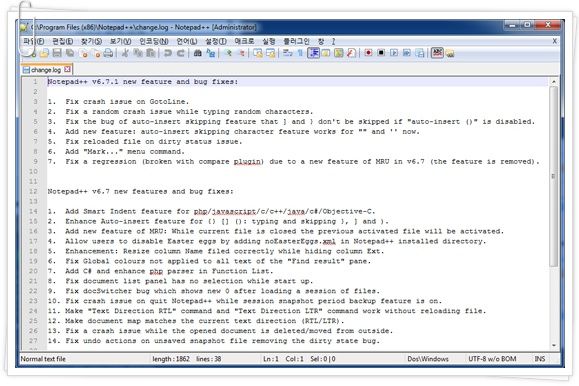
Task: Toggle the Indent Guide toolbar button
Action: click(314, 53)
